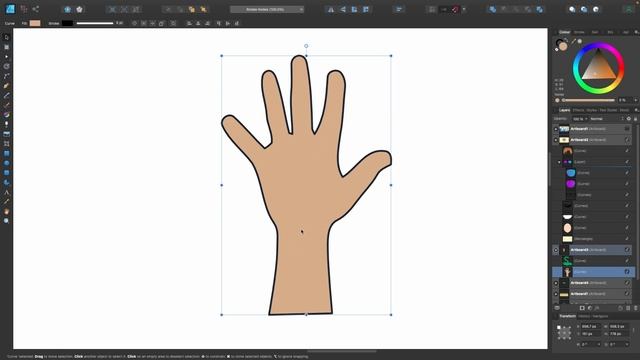This screenshot has height=360, width=640.
Task: Click the Alignment toolbar icon
Action: point(399,9)
